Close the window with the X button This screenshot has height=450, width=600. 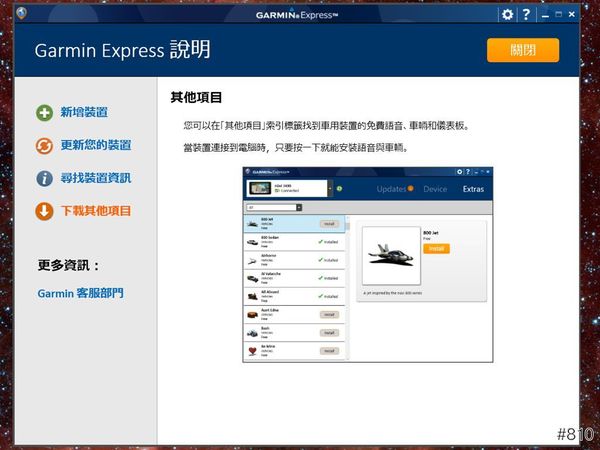(x=572, y=15)
